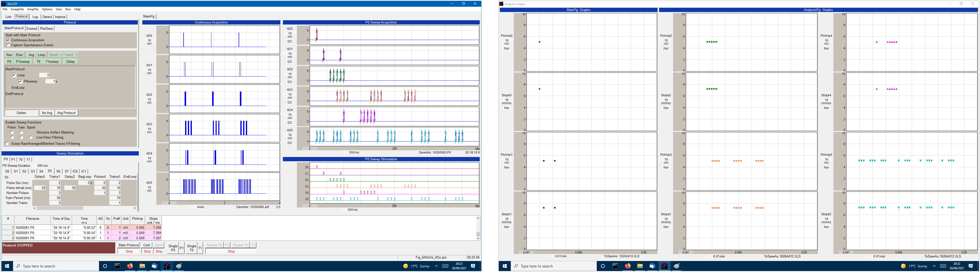Open the PlotSave tab
The image size is (980, 272).
pos(47,28)
